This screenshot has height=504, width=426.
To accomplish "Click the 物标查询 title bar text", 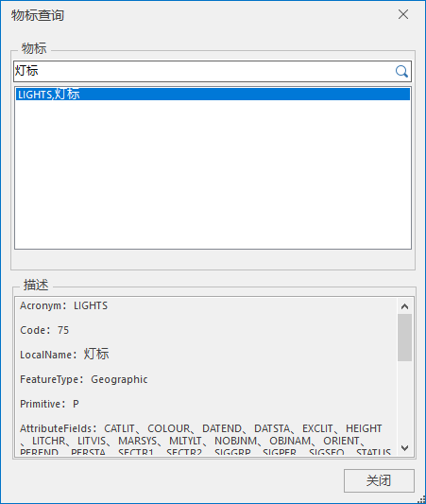I will 38,15.
